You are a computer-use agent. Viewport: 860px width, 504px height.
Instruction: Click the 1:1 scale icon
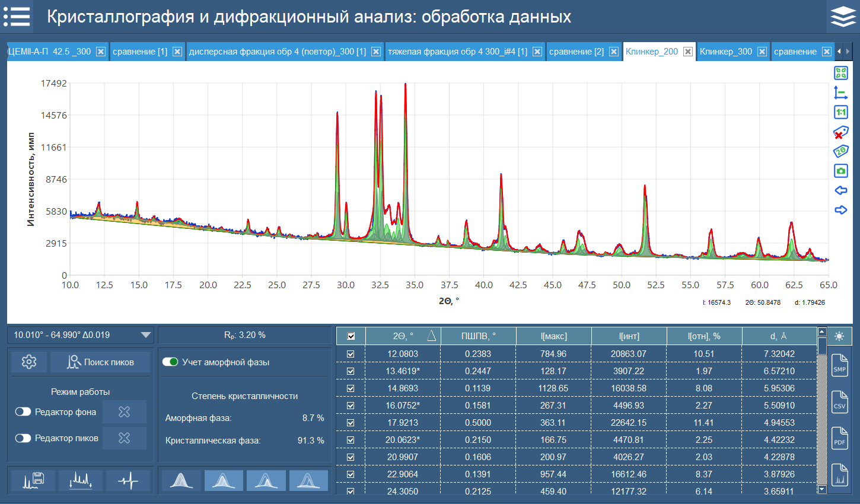pyautogui.click(x=842, y=111)
